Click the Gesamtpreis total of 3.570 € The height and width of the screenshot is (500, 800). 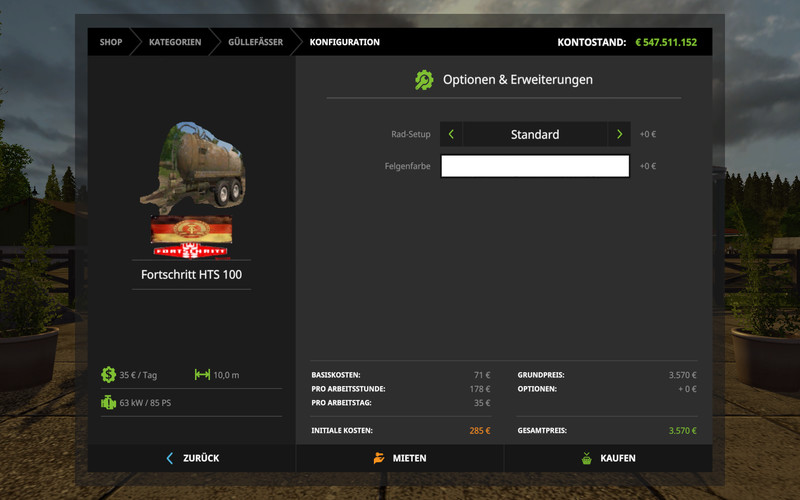click(682, 430)
